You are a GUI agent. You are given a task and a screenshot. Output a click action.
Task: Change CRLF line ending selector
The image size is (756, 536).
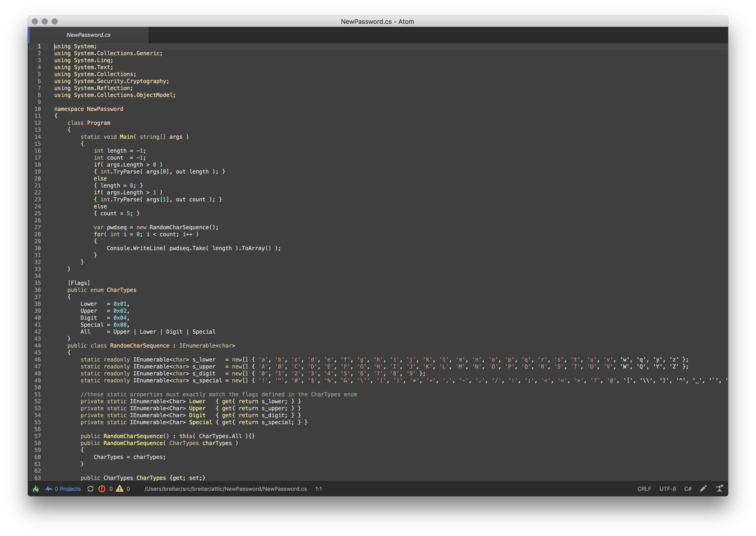644,489
